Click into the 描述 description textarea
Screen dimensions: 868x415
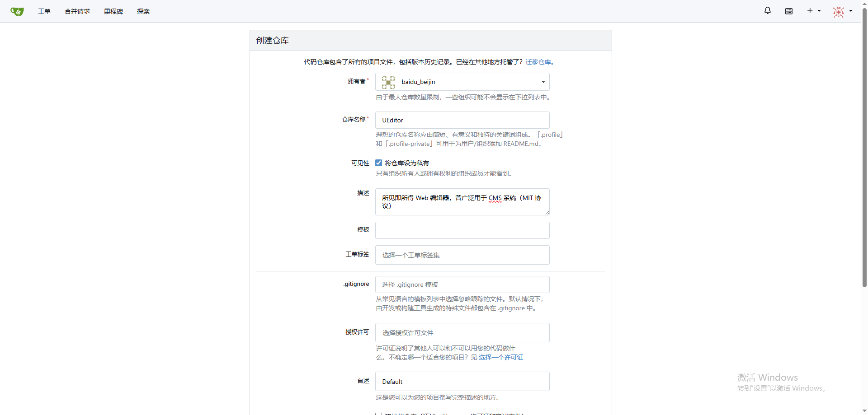coord(462,202)
